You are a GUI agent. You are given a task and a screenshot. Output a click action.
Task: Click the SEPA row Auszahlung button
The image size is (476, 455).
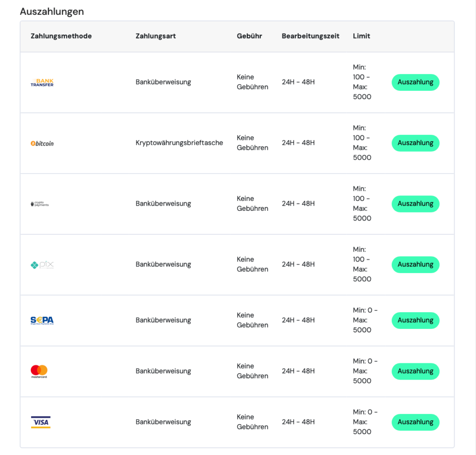tap(415, 321)
